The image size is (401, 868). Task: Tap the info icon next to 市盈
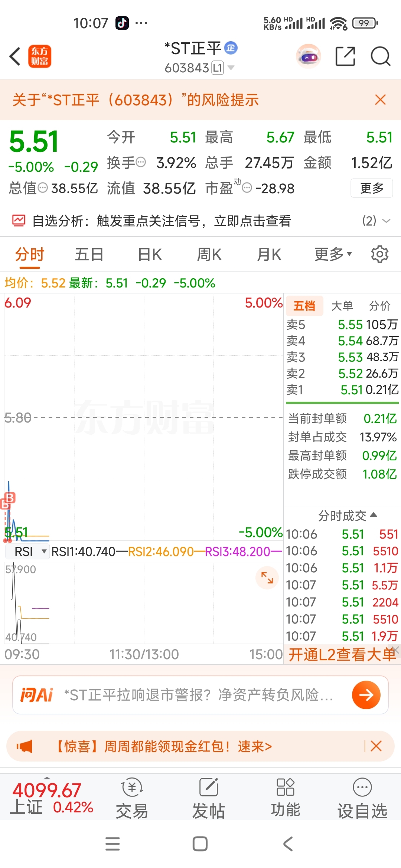(x=247, y=188)
